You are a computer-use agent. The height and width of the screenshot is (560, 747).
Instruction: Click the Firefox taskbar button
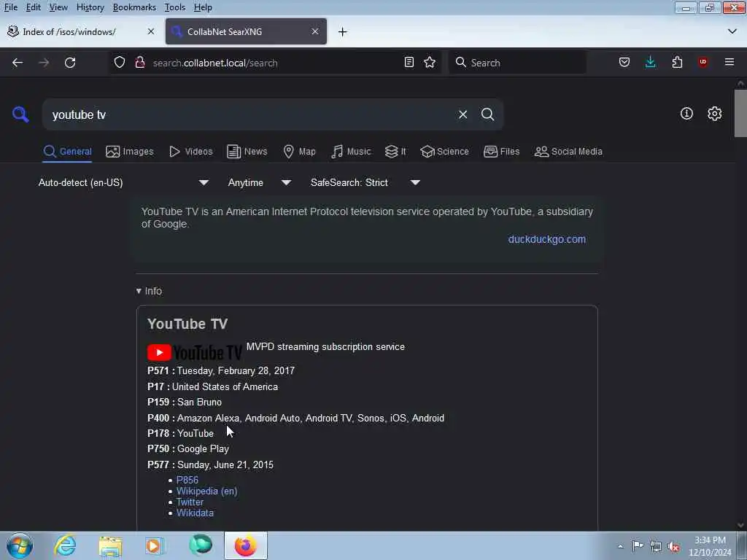click(246, 545)
